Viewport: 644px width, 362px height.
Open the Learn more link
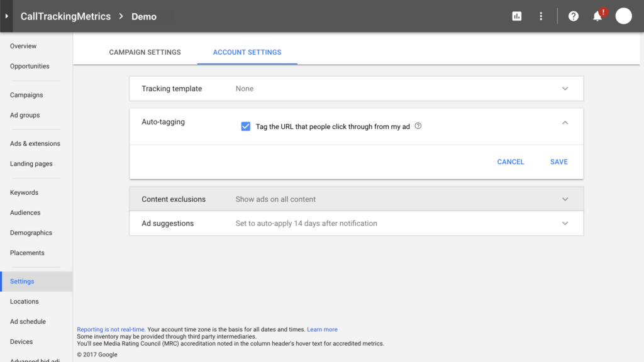pyautogui.click(x=322, y=329)
